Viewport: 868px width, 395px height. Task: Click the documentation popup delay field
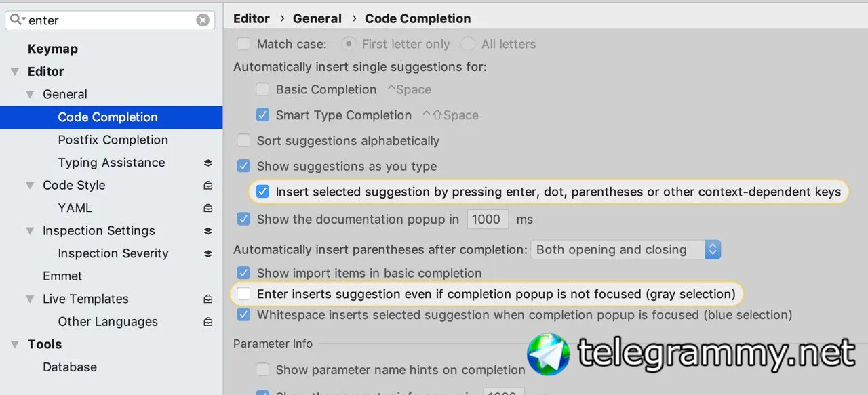(x=486, y=220)
